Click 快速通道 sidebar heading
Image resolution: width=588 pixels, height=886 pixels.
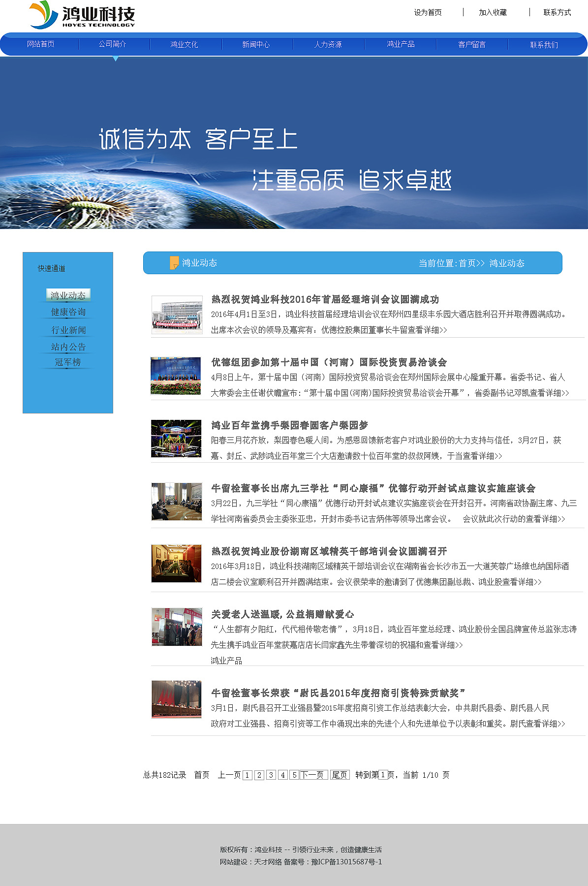pos(52,268)
